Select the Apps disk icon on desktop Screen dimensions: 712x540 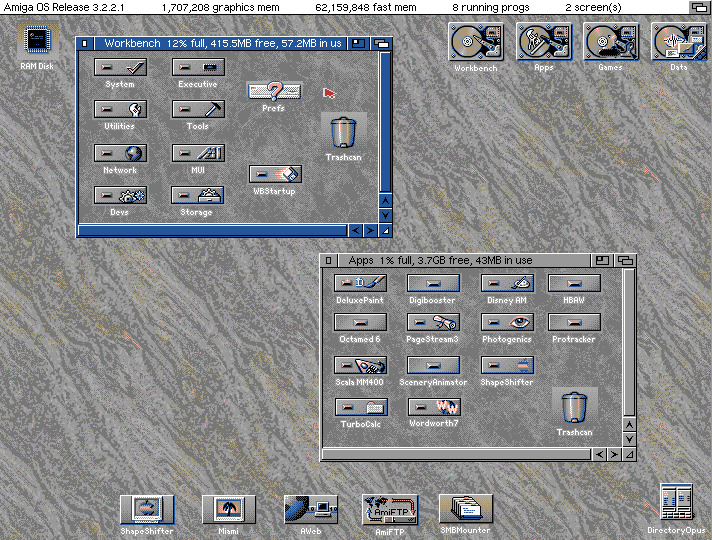(544, 42)
